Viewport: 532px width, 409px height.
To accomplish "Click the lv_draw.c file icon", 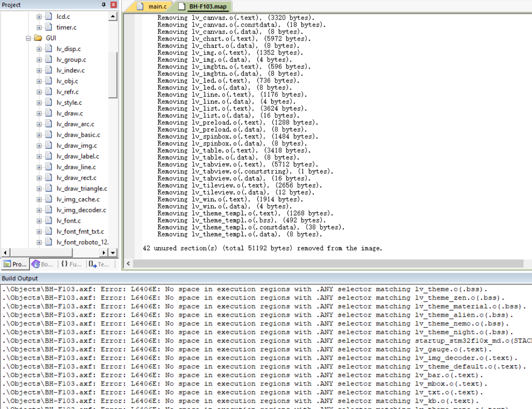I will coord(49,113).
